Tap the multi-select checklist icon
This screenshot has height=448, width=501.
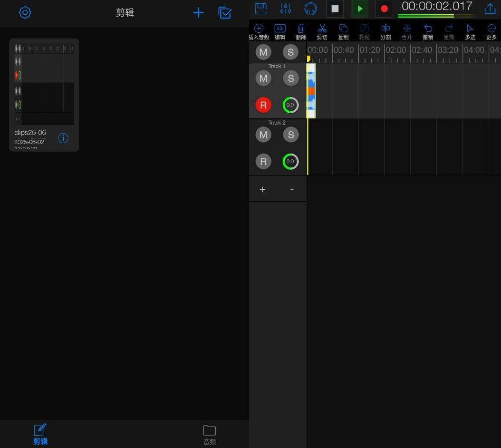coord(225,13)
